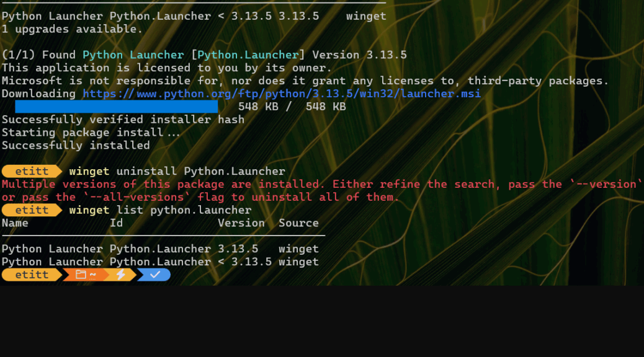Click "Successfully verified installer hash" line
The width and height of the screenshot is (644, 357).
pyautogui.click(x=123, y=120)
